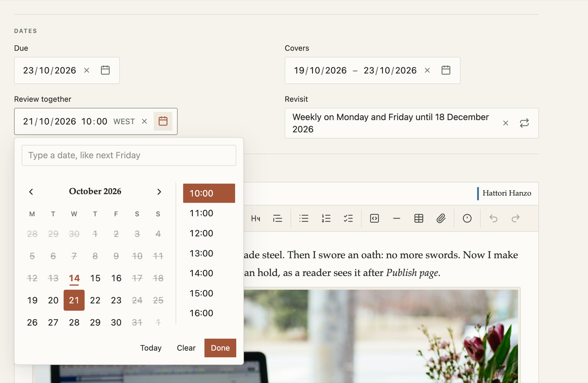588x383 pixels.
Task: Select the 15:00 time slot
Action: click(209, 293)
